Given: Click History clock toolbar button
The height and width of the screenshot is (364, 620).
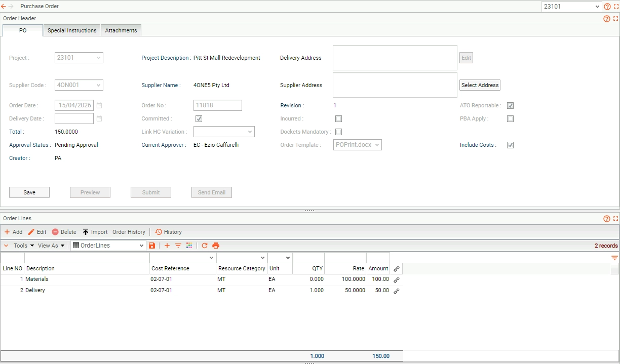Looking at the screenshot, I should [x=168, y=232].
